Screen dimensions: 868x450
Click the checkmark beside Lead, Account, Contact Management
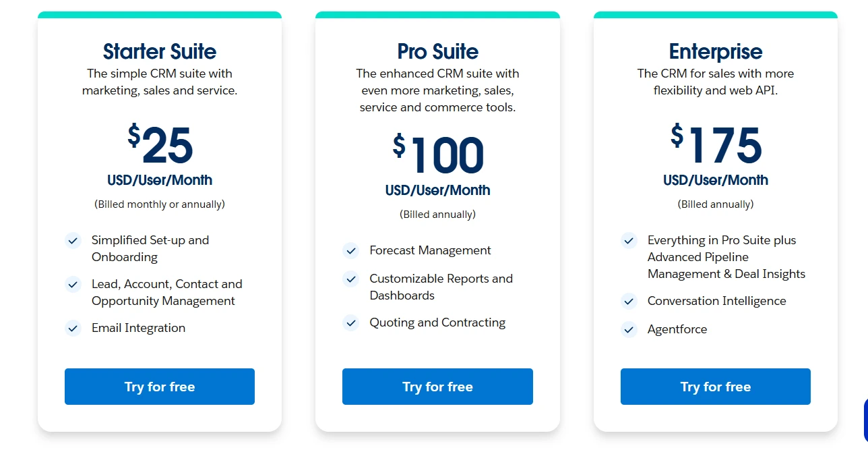tap(73, 285)
